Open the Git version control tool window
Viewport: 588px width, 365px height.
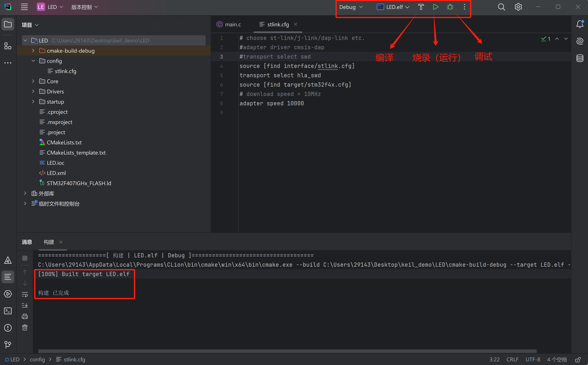pyautogui.click(x=8, y=344)
